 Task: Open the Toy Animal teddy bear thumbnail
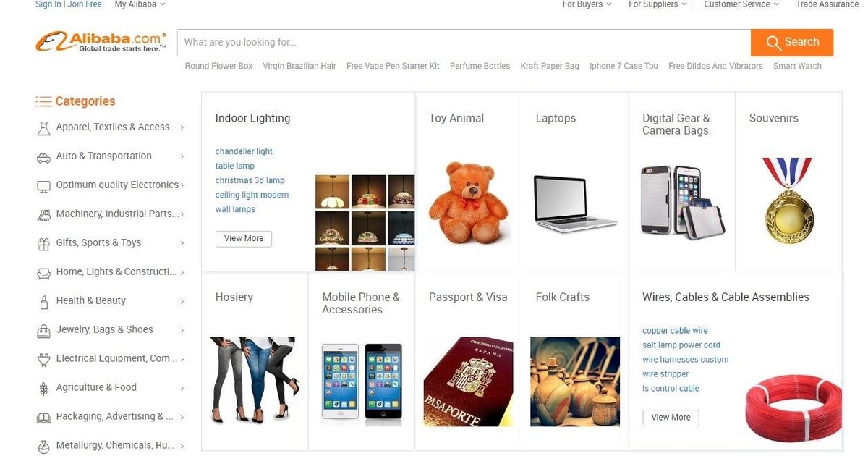pyautogui.click(x=469, y=203)
